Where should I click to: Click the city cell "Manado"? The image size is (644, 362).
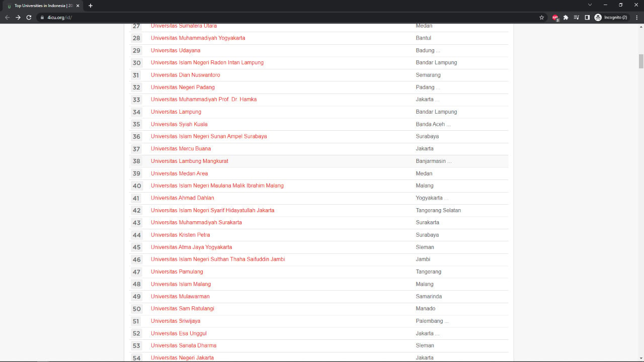[x=426, y=309]
